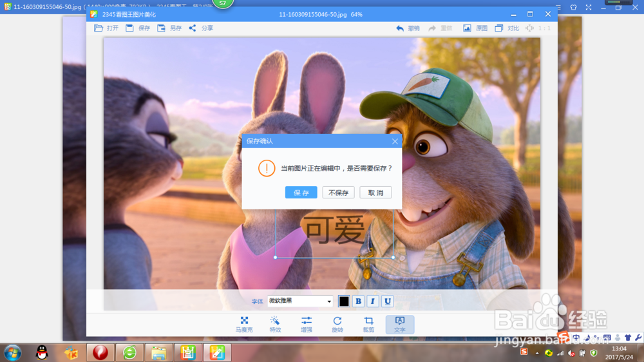Open the Windows Start menu

12,353
